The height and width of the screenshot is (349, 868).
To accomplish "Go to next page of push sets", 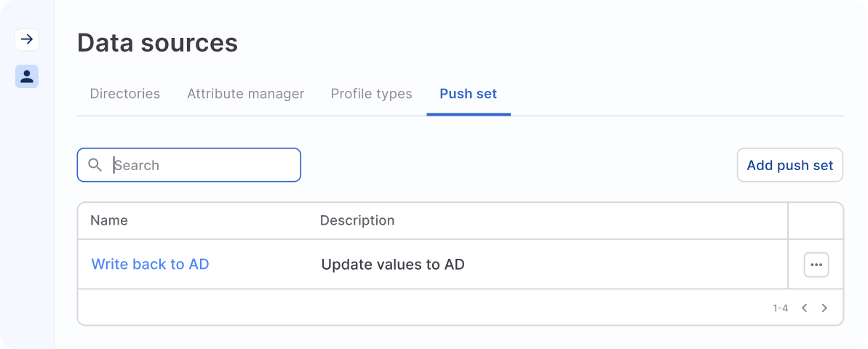I will tap(824, 308).
